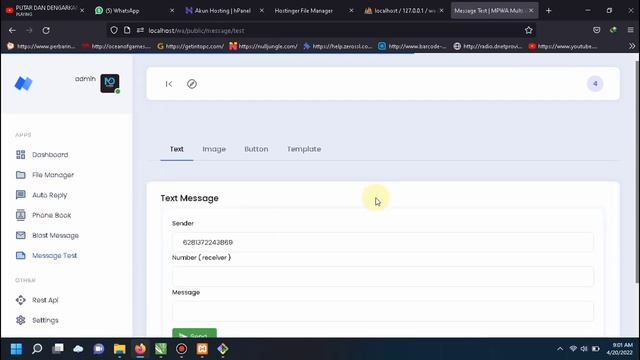
Task: Open File Explorer from taskbar
Action: pos(120,349)
